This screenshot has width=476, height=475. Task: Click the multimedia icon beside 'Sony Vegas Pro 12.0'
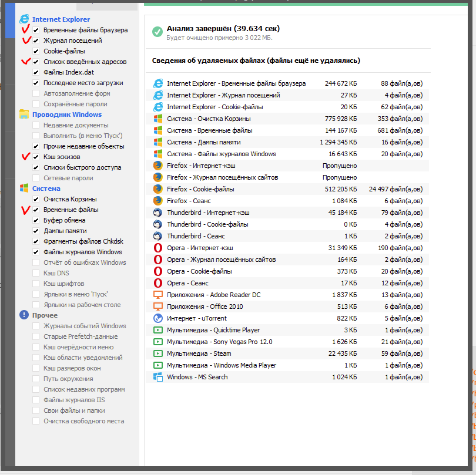click(158, 342)
